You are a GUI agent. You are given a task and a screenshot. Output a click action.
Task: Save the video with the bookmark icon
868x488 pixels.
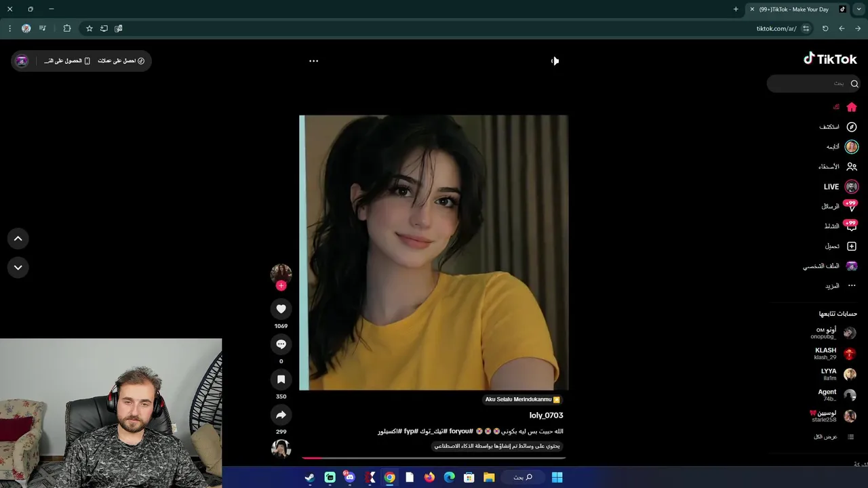[281, 380]
